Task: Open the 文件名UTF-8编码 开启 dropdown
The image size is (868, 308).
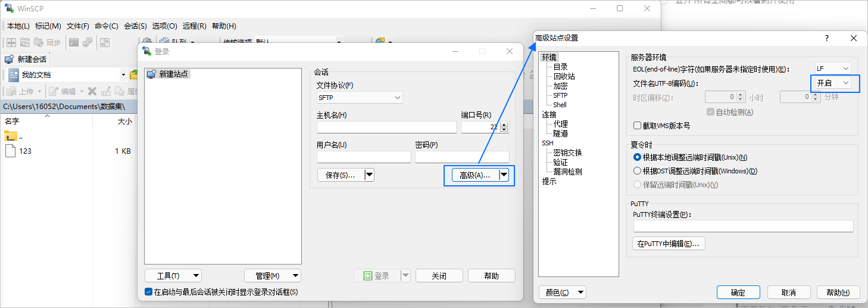Action: 833,83
